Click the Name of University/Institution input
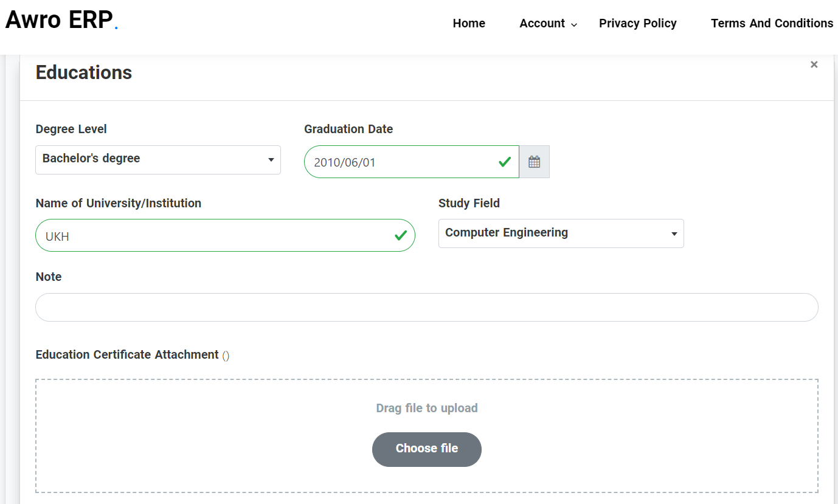 (x=213, y=235)
